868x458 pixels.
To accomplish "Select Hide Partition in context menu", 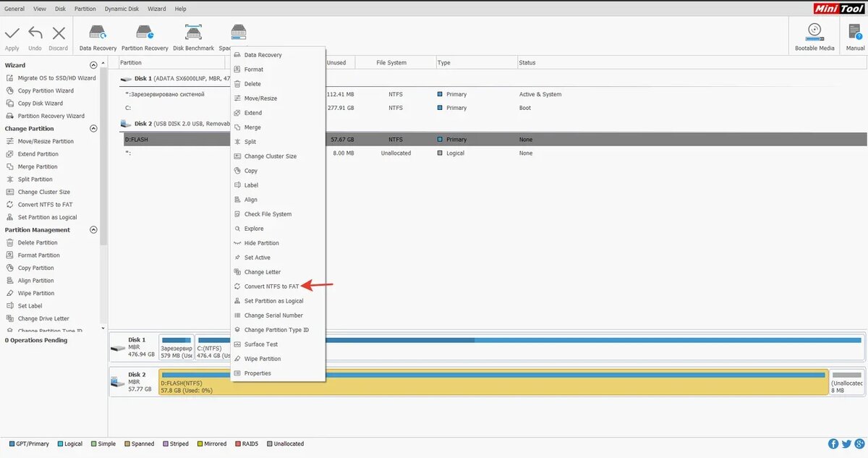I will (x=278, y=243).
